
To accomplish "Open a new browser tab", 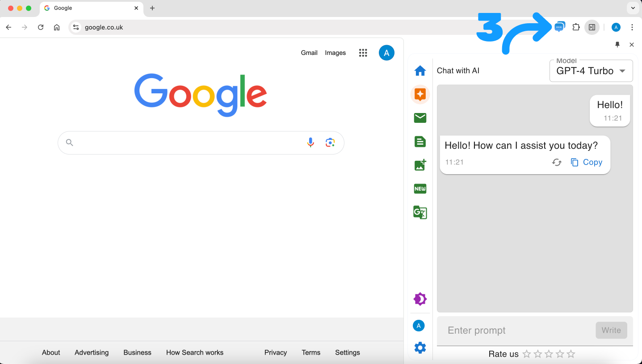I will 152,8.
